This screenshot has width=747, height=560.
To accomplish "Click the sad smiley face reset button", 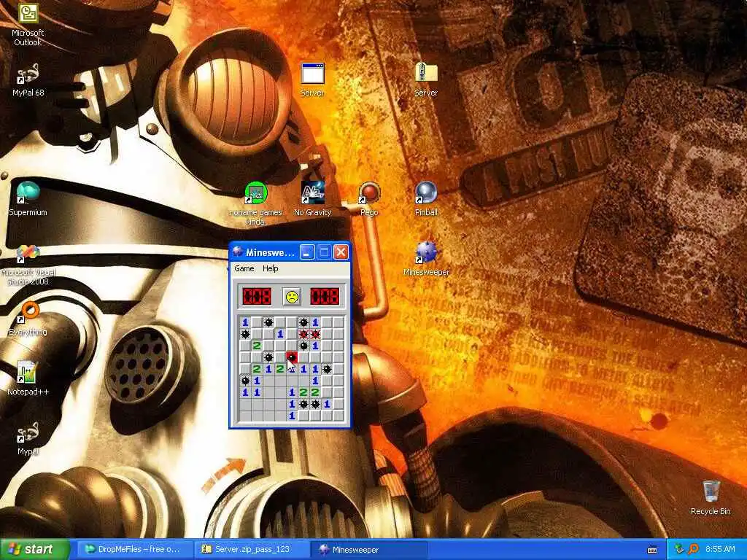I will (292, 296).
